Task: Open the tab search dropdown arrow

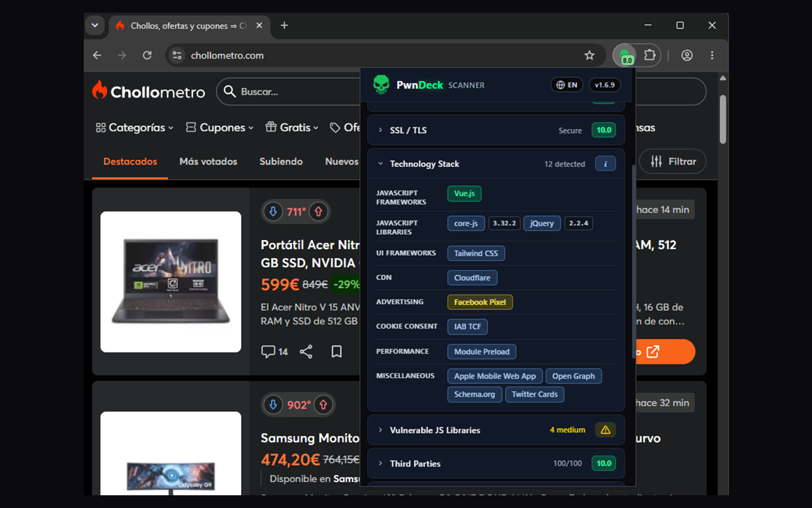Action: click(95, 25)
